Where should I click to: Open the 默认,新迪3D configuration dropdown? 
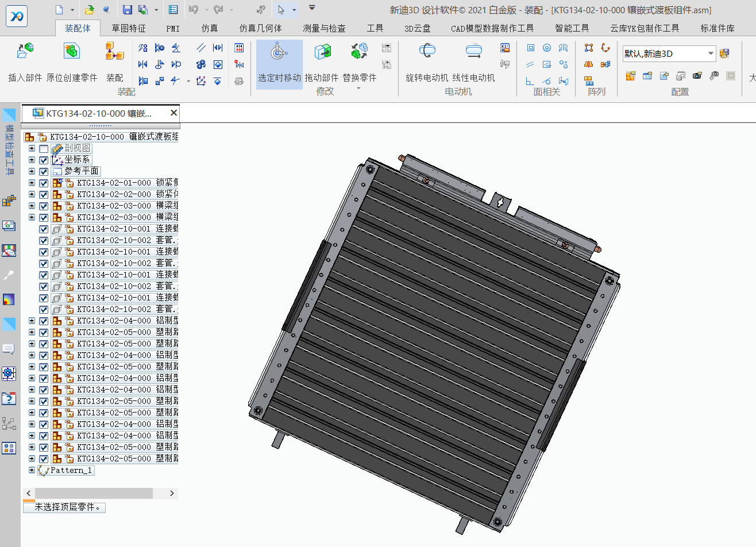(711, 53)
